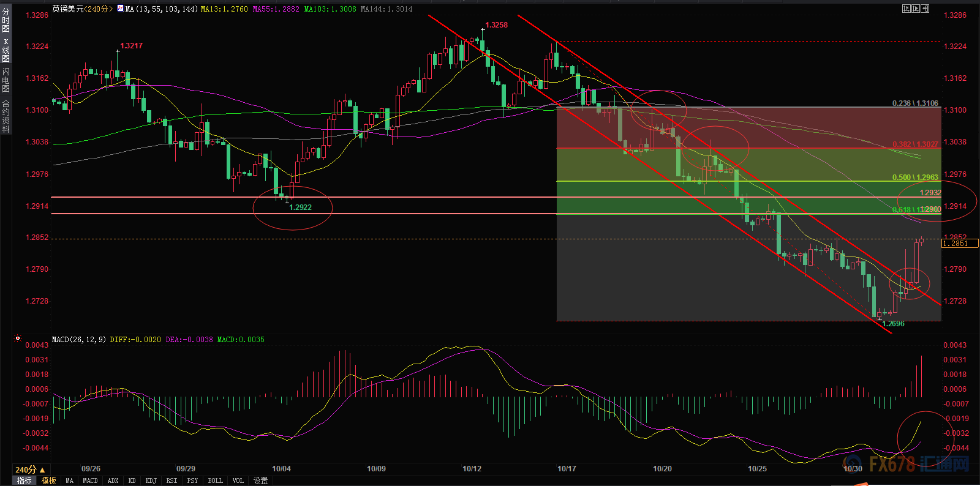
Task: Click the chart play-forward icon at top right
Action: pos(916,9)
